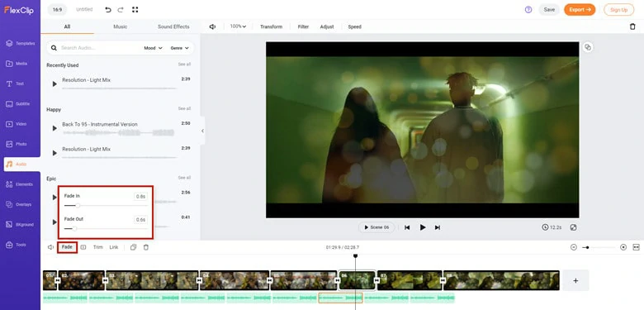Click the Fade In slider handle
This screenshot has width=644, height=310.
tap(78, 205)
